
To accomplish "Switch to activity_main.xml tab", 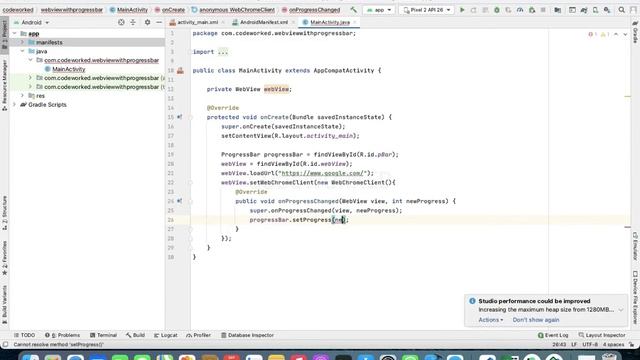I will click(197, 22).
